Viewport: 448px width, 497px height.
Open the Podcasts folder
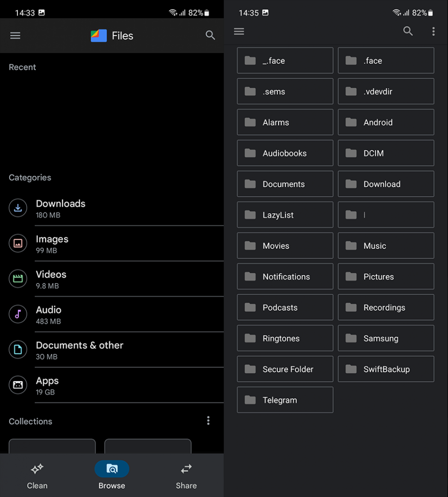(285, 307)
